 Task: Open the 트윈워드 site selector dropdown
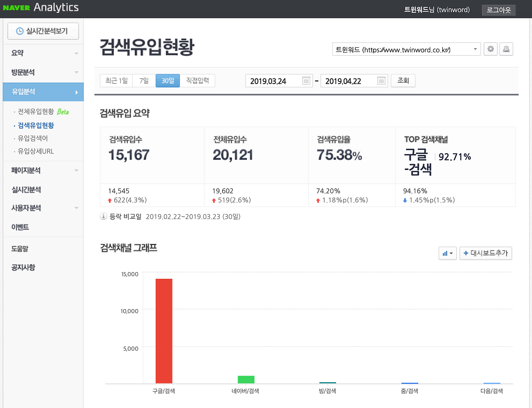click(406, 49)
